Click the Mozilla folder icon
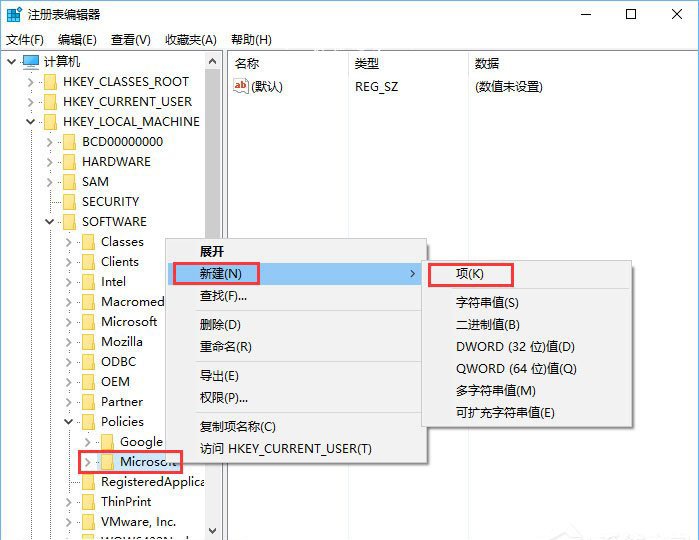 click(88, 342)
